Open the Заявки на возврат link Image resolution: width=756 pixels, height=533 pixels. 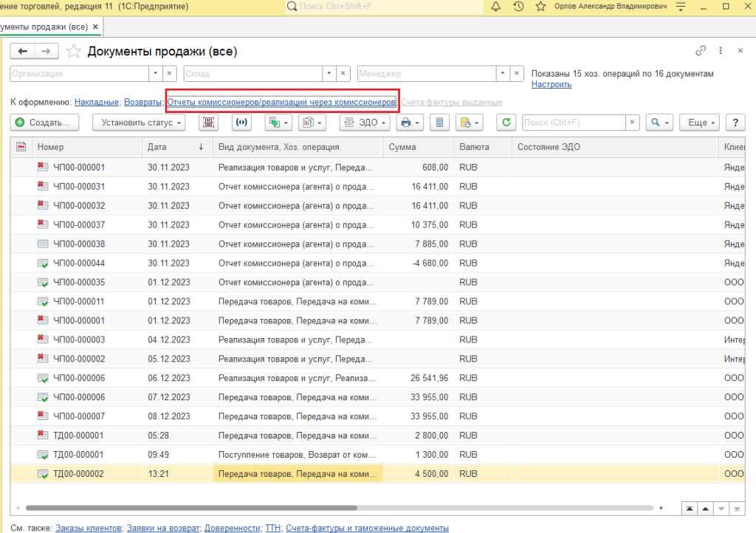tap(163, 528)
